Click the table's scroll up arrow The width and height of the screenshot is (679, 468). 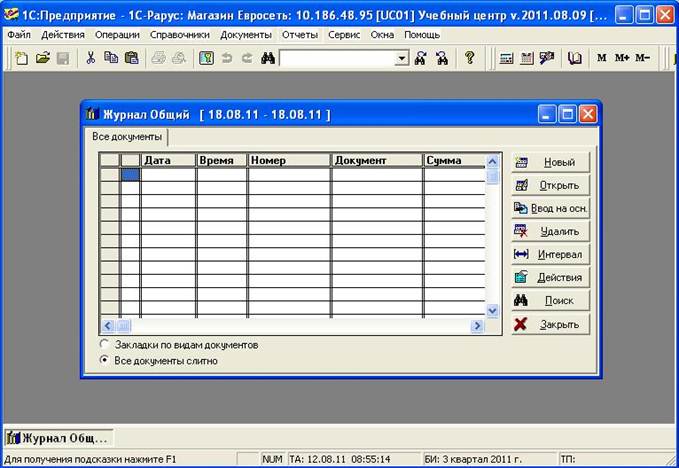[x=492, y=162]
